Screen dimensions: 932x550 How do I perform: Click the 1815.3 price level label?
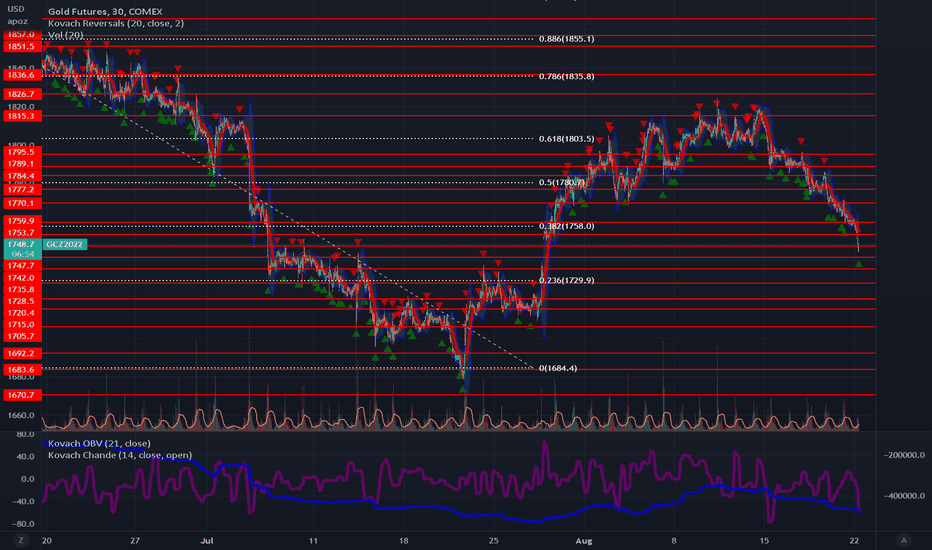[23, 116]
